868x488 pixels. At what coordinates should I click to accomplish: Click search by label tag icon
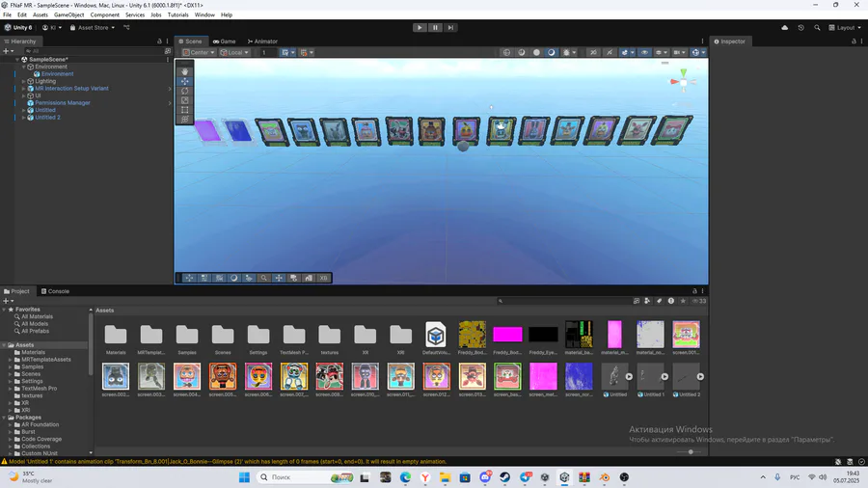pyautogui.click(x=659, y=301)
